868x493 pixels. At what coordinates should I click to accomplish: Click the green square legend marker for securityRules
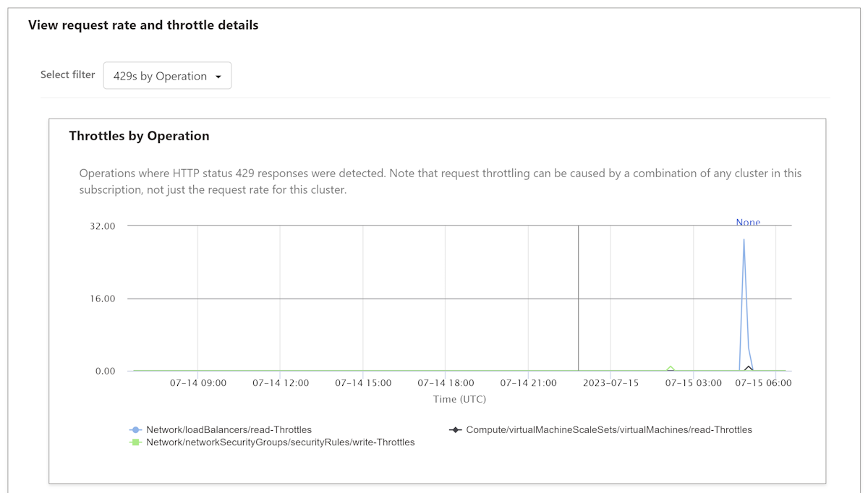tap(135, 442)
